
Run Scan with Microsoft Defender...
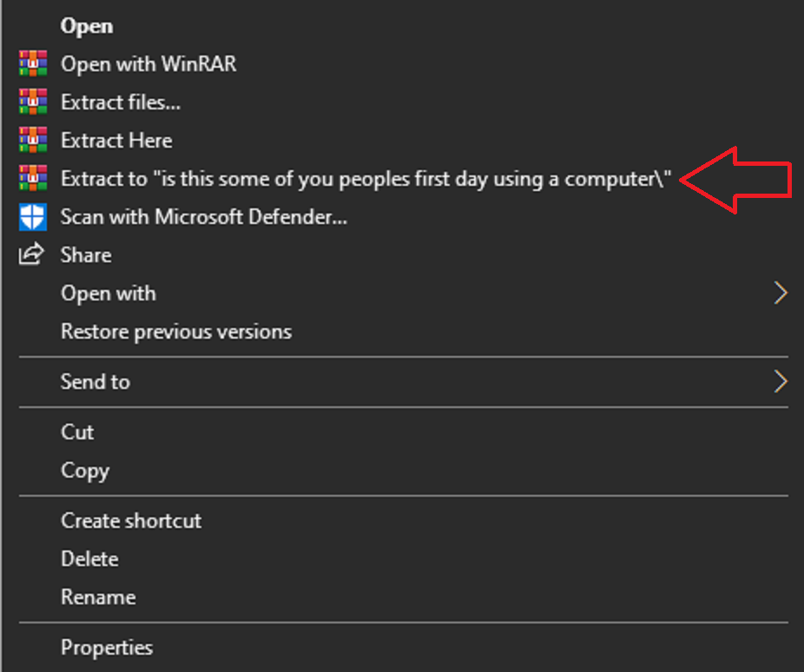coord(203,217)
